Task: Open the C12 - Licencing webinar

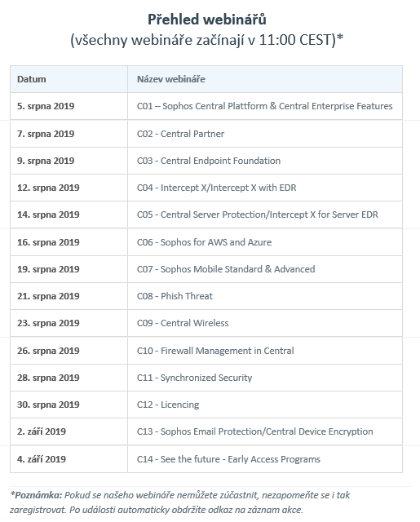Action: [168, 405]
